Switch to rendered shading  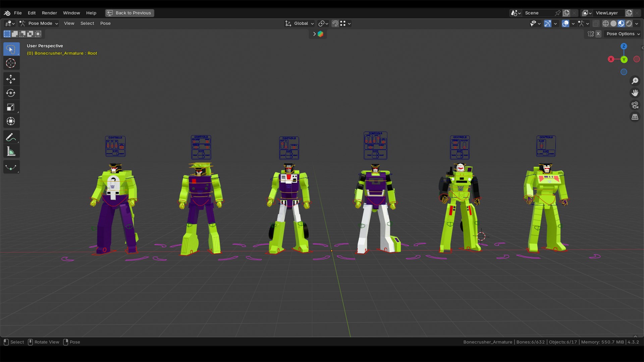coord(629,23)
